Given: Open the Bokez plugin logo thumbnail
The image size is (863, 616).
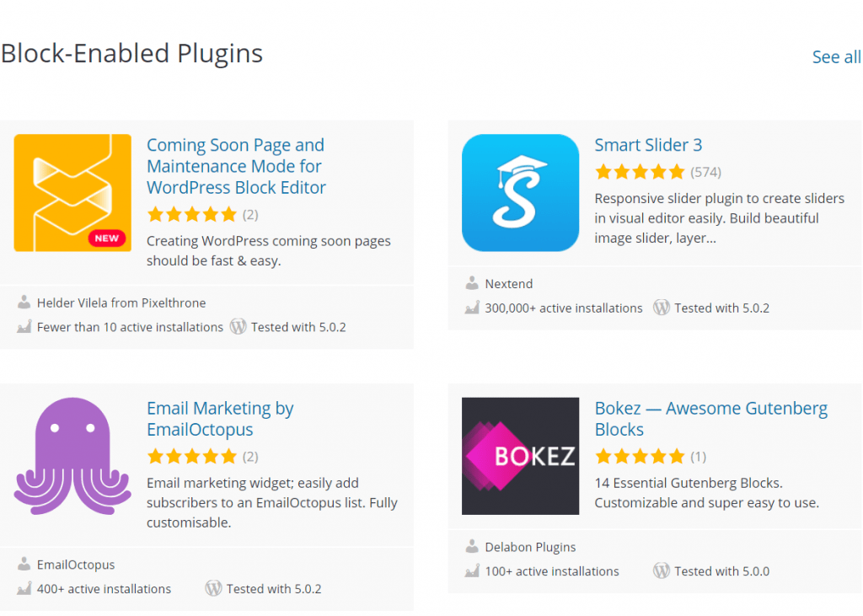Looking at the screenshot, I should (520, 456).
